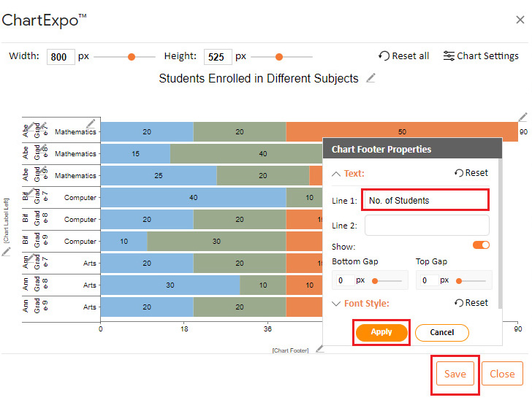
Task: Collapse the Text section chevron
Action: point(336,174)
